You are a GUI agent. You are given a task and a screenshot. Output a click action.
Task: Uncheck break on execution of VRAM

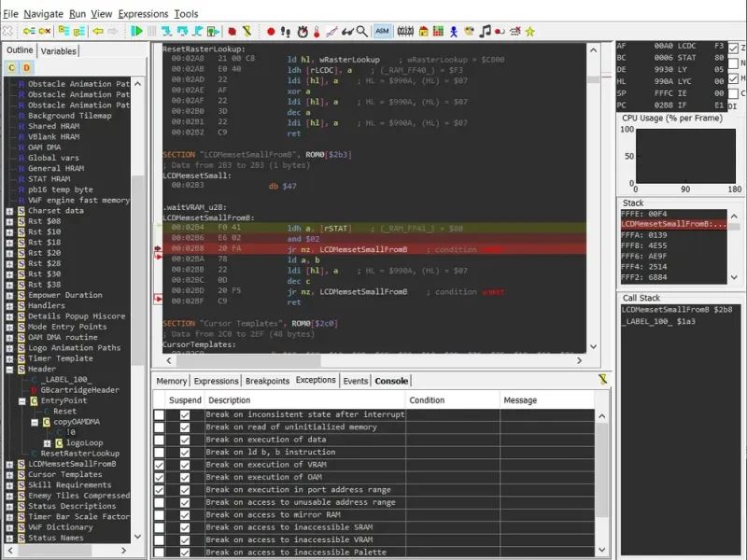click(159, 465)
